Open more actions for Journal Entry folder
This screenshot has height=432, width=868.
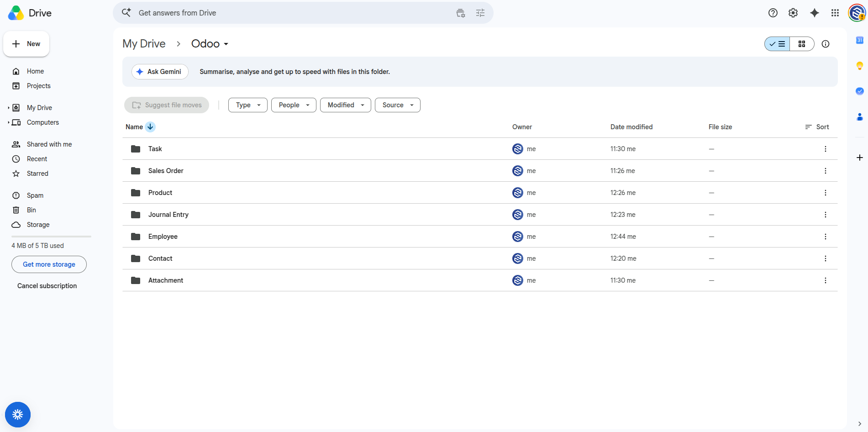tap(825, 215)
